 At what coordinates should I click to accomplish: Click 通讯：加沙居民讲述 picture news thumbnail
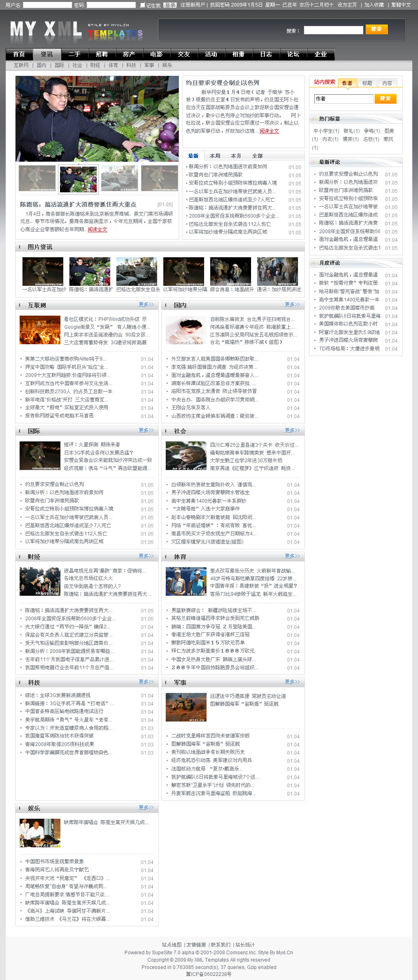(x=278, y=271)
